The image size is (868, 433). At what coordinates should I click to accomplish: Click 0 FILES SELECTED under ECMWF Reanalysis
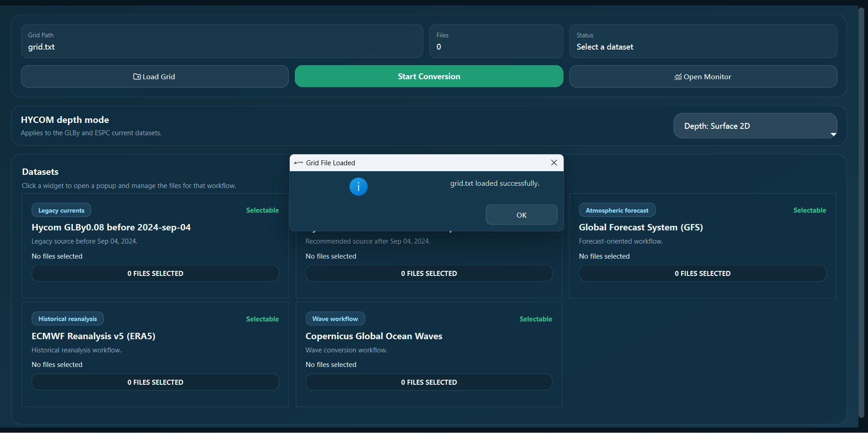coord(155,382)
